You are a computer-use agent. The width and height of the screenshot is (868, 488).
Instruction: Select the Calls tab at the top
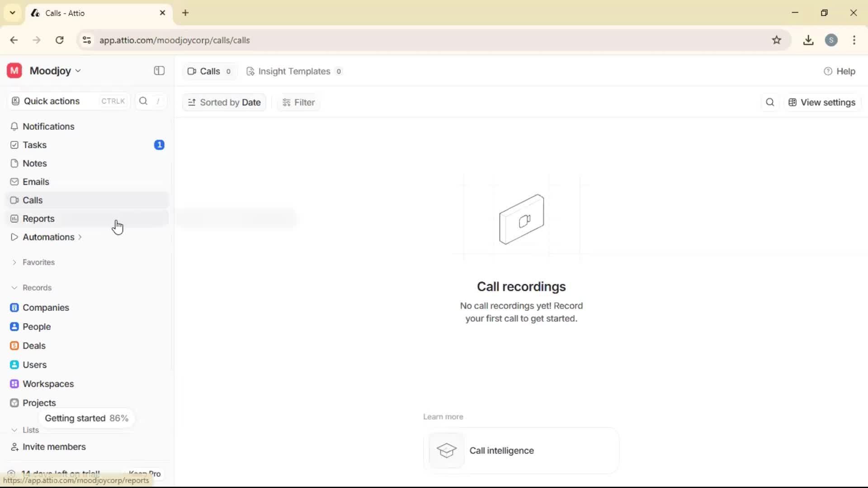pos(209,71)
